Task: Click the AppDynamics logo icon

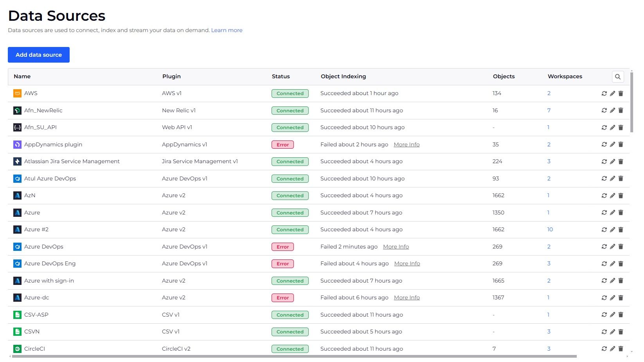Action: coord(17,144)
